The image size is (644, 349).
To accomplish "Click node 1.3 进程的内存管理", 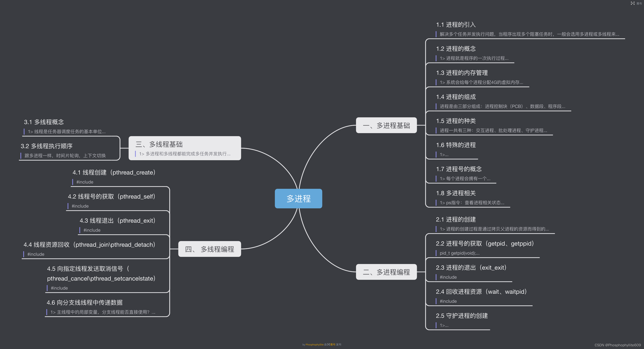I will click(x=462, y=73).
